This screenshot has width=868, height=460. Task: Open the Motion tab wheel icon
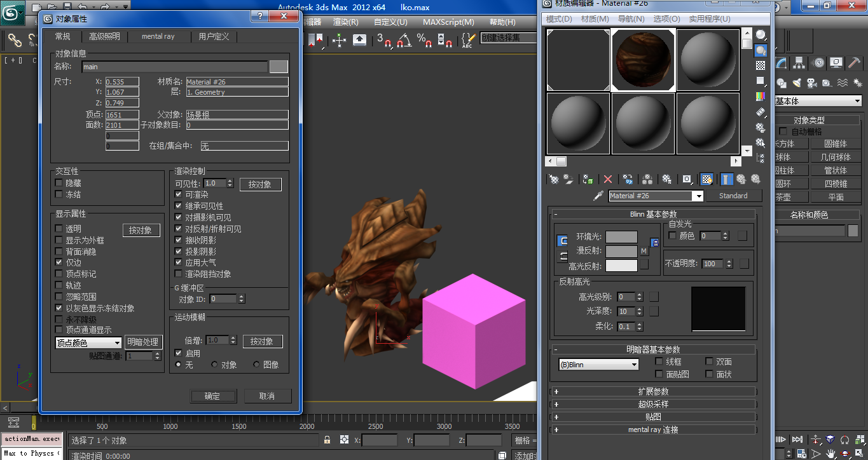click(819, 62)
